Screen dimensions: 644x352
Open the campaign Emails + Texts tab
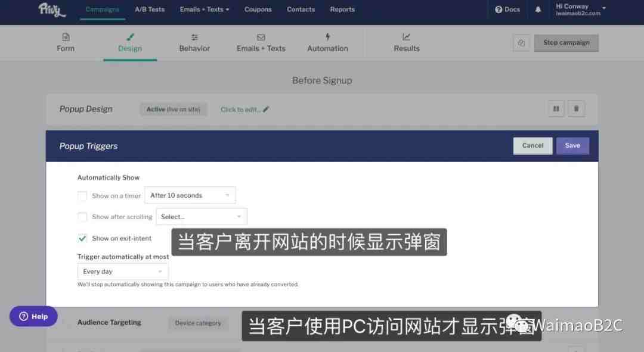coord(261,43)
